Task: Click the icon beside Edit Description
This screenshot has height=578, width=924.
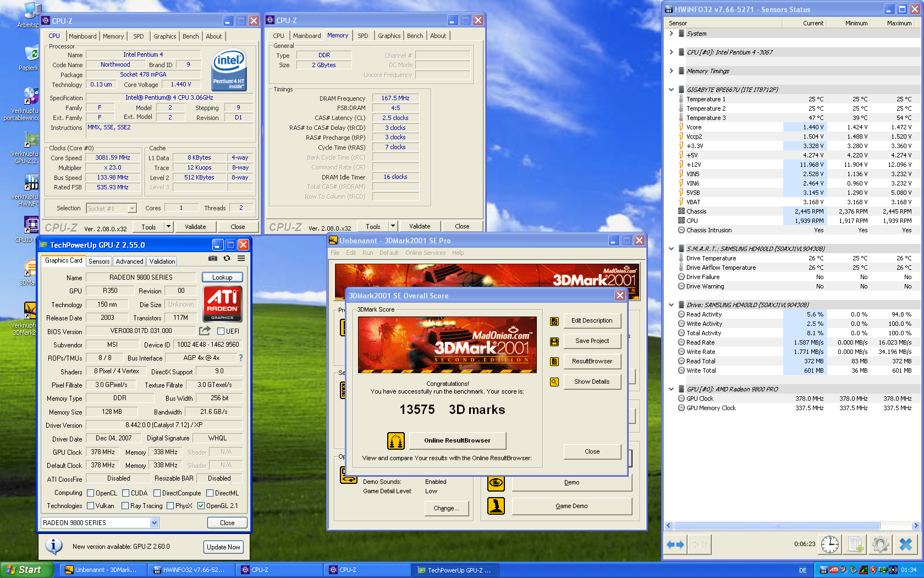Action: (554, 321)
